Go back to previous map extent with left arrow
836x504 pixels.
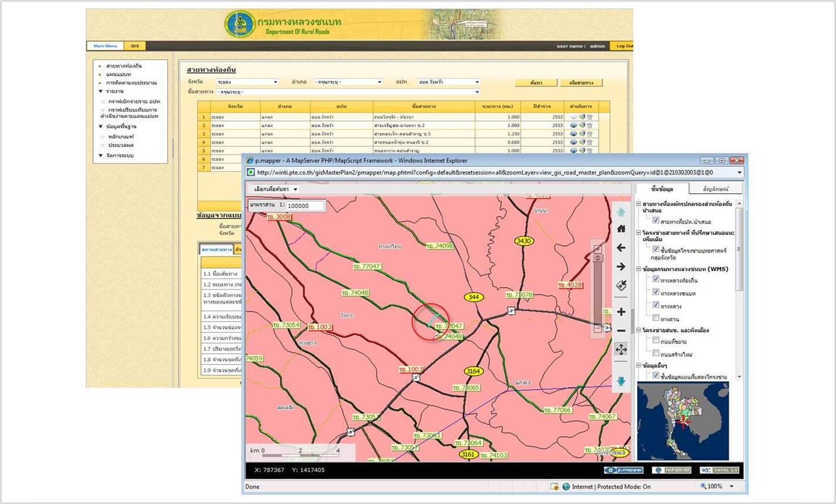click(621, 248)
